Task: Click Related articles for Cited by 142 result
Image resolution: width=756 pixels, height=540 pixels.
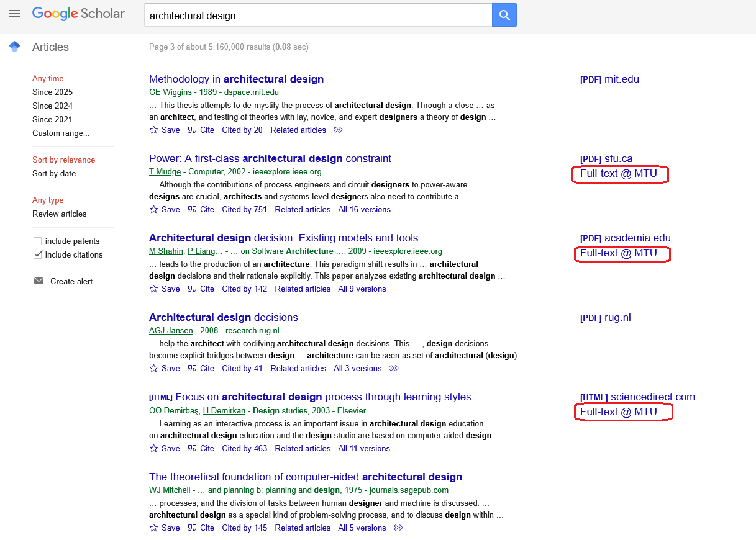Action: tap(303, 289)
